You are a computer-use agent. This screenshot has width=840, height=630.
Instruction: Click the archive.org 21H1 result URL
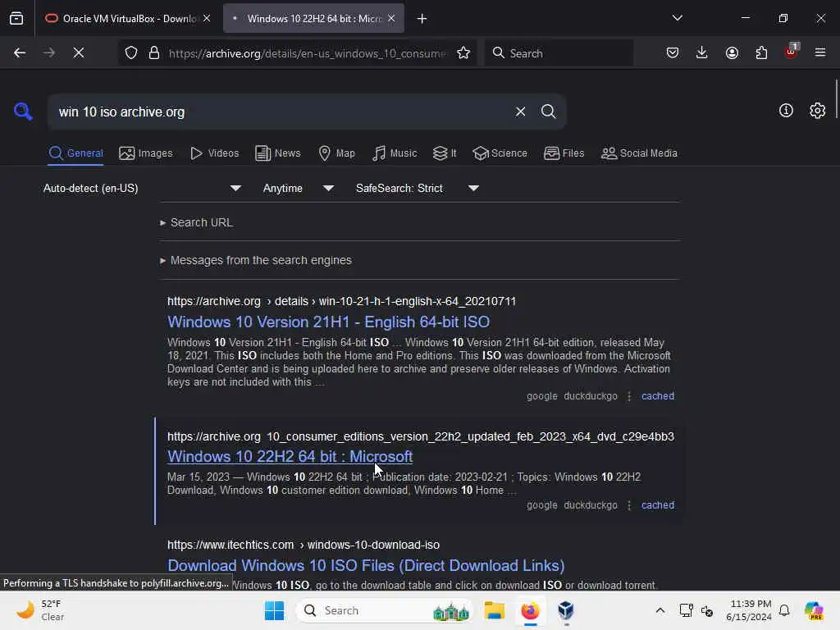tap(341, 301)
